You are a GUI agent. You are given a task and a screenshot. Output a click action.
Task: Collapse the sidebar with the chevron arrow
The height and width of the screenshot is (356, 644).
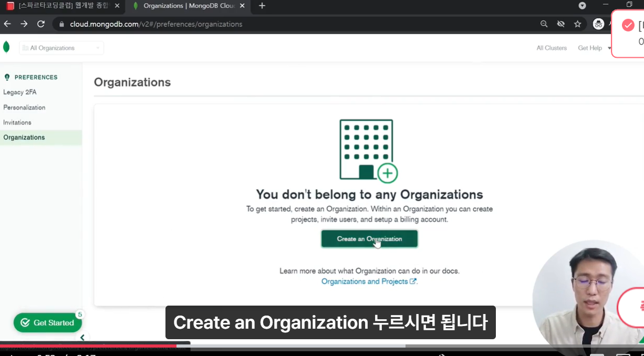coord(82,338)
